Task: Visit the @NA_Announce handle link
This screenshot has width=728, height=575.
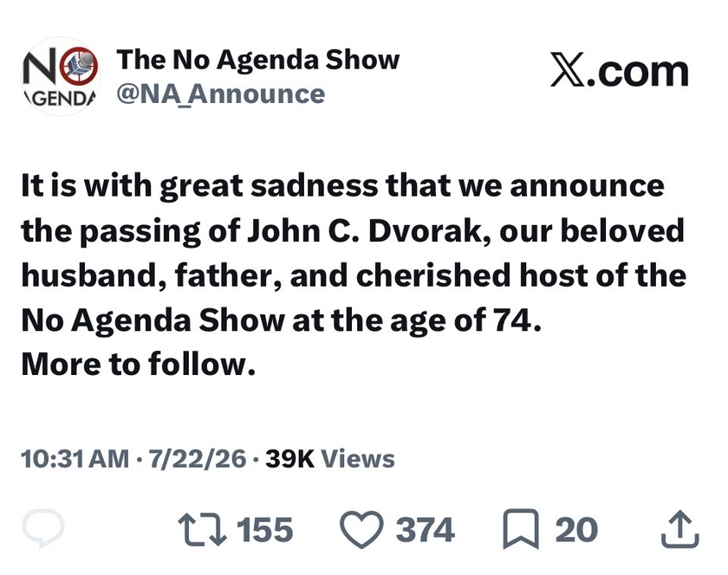Action: 220,94
